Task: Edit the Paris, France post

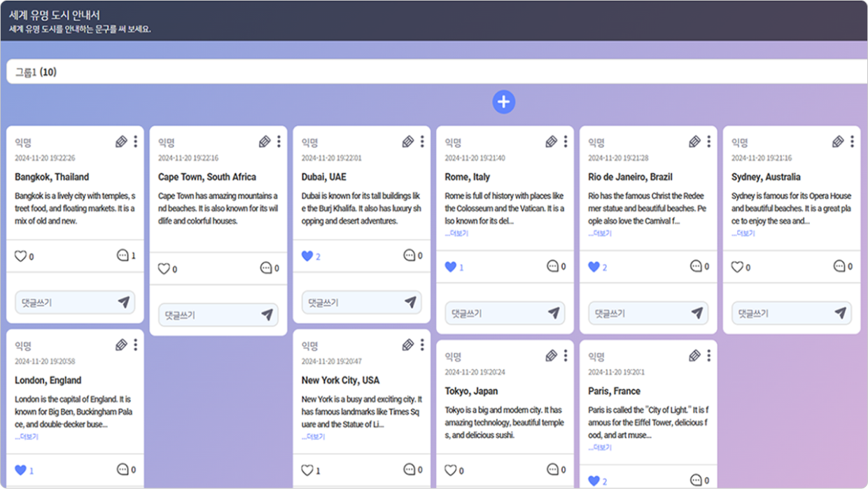Action: 694,356
